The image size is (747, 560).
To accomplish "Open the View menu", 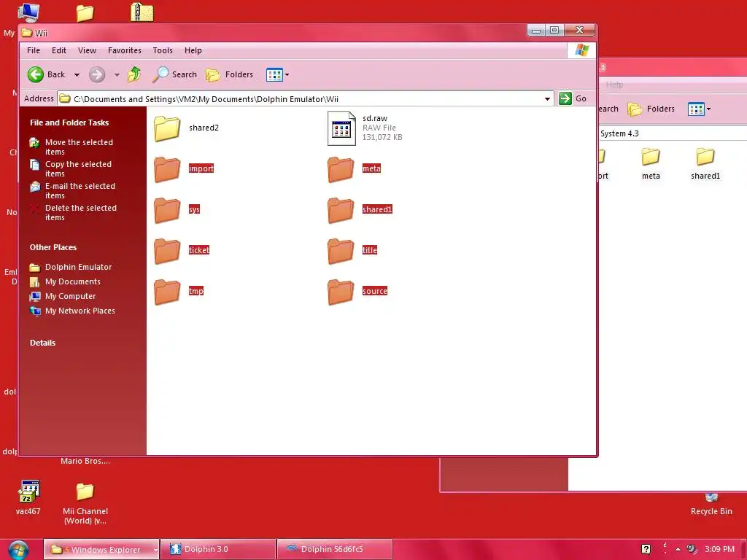I will point(88,50).
